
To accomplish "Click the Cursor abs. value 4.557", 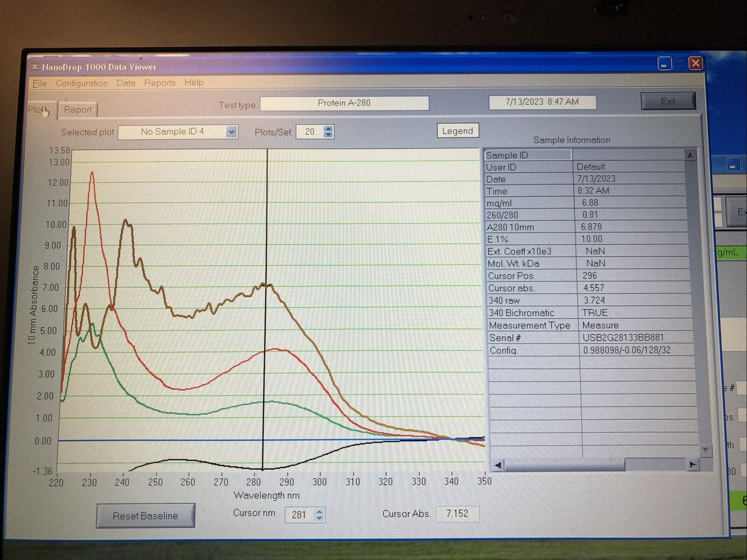I will click(593, 288).
